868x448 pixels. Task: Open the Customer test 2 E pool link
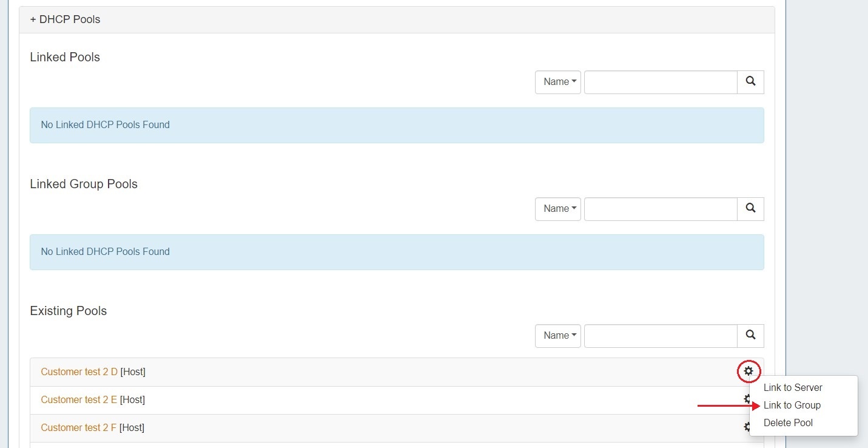pos(79,400)
